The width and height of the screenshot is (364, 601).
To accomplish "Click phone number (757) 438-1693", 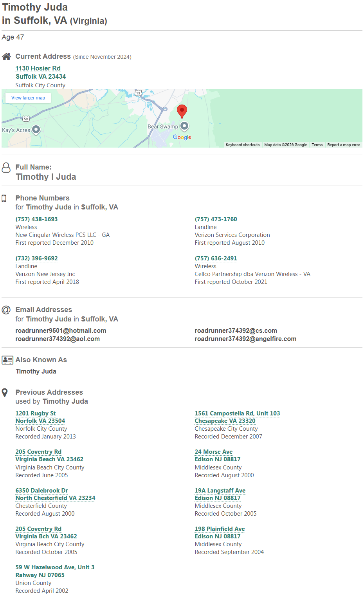I will click(36, 219).
